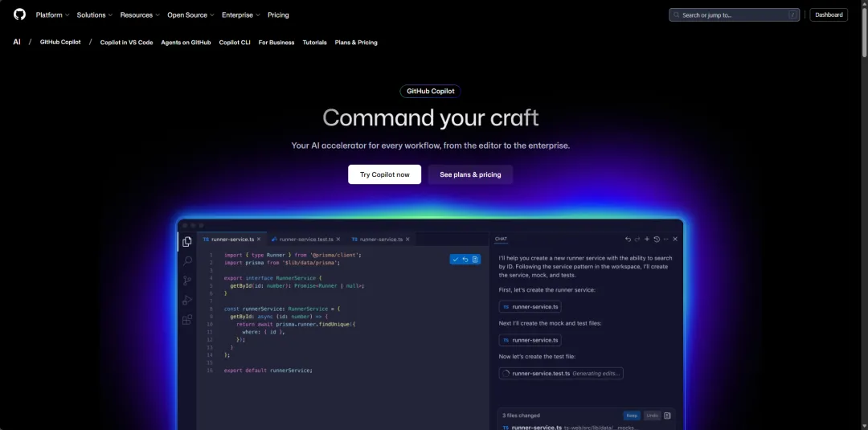Expand the Platform menu
The height and width of the screenshot is (430, 868).
click(x=52, y=15)
